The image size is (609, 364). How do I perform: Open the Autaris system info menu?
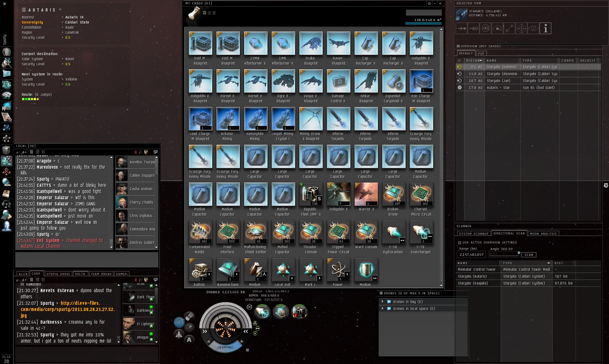(24, 10)
